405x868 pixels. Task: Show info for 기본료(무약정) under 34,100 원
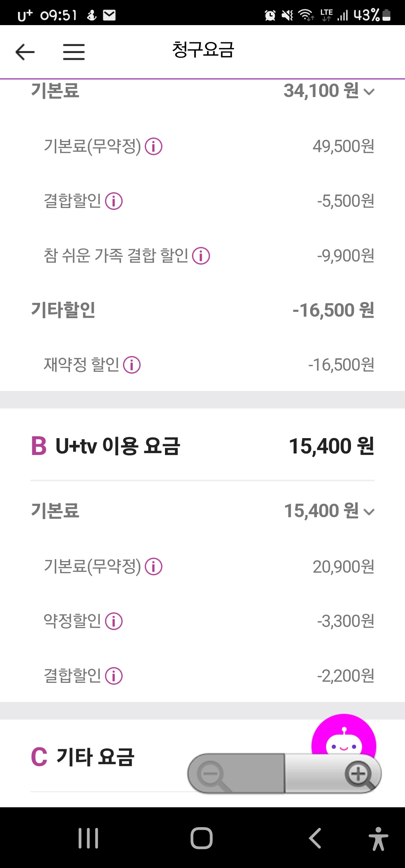(154, 146)
